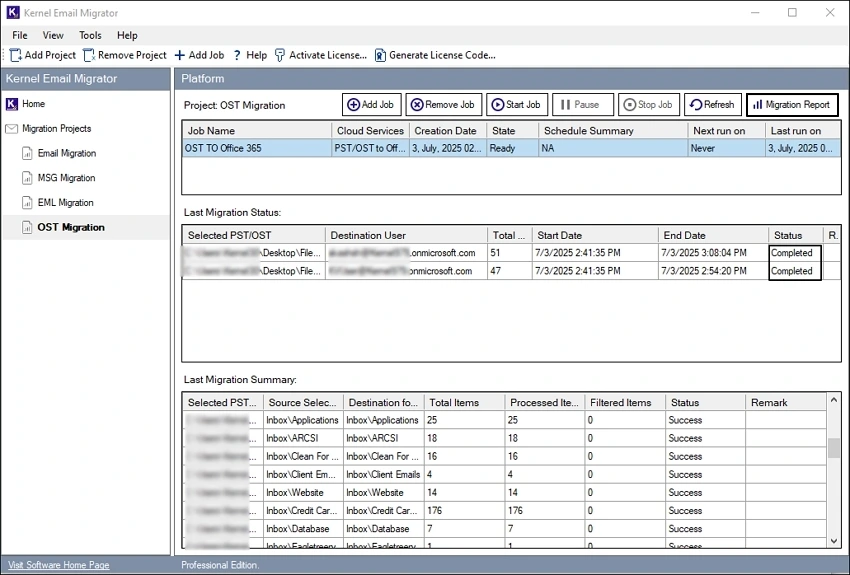Click the Generate License Code icon
Image resolution: width=850 pixels, height=575 pixels.
pyautogui.click(x=380, y=55)
